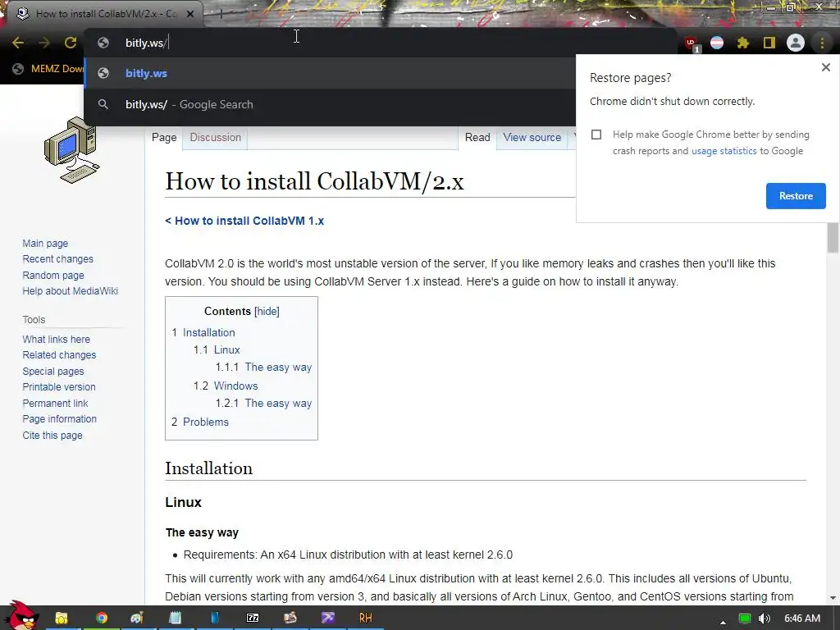The width and height of the screenshot is (840, 630).
Task: Open the 7-Zip taskbar icon
Action: (x=253, y=619)
